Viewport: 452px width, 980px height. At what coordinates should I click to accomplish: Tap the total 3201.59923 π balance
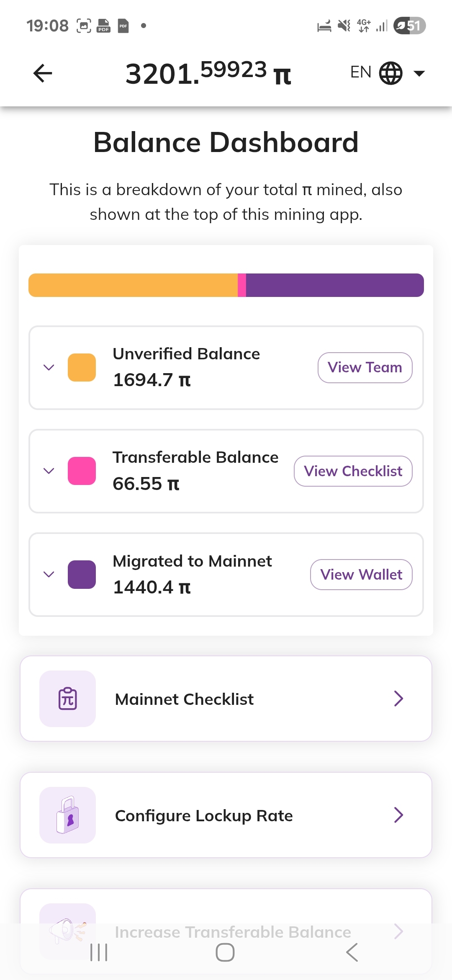click(208, 73)
